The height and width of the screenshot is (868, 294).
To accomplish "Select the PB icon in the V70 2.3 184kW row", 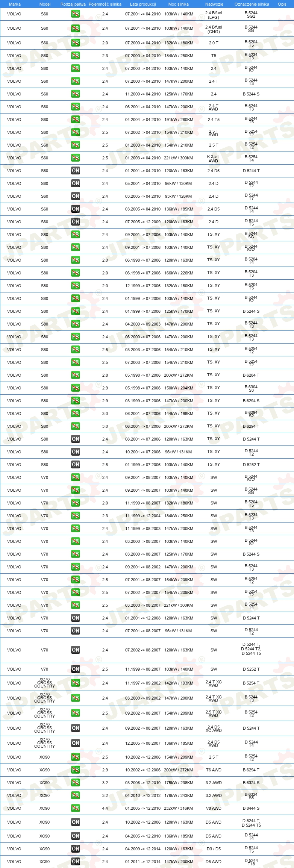I will tap(75, 516).
